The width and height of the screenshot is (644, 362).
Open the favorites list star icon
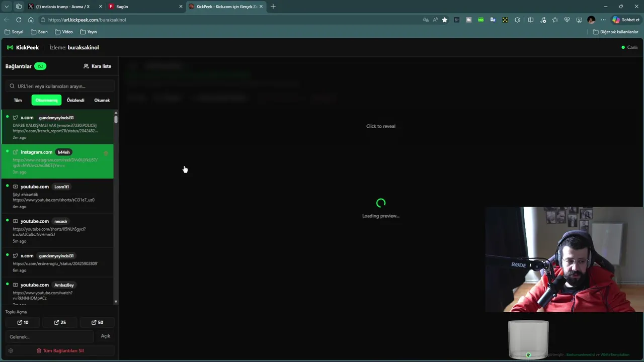555,20
